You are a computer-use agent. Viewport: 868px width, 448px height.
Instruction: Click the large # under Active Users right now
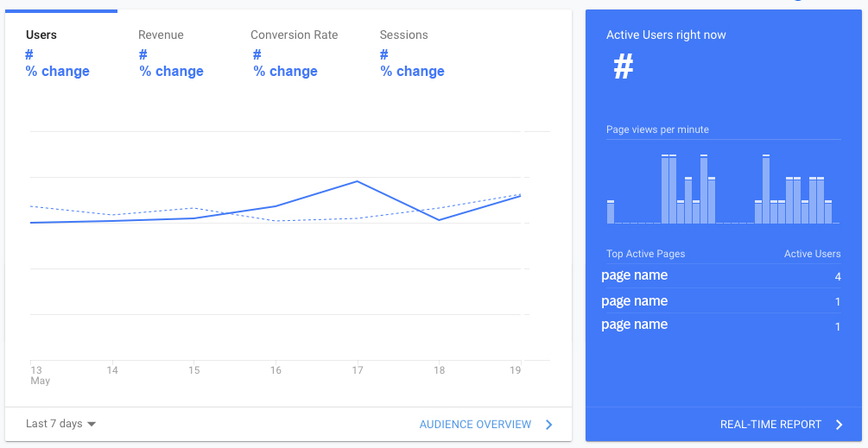tap(623, 67)
